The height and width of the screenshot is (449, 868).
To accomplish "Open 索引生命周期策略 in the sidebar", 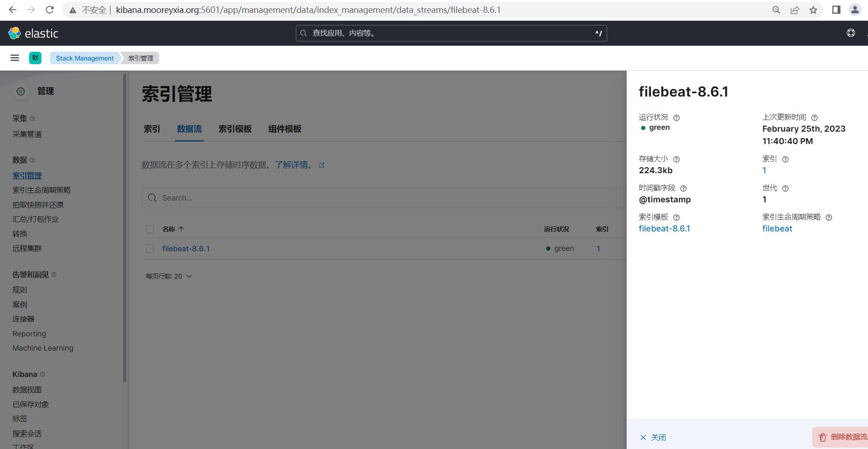I will click(42, 190).
